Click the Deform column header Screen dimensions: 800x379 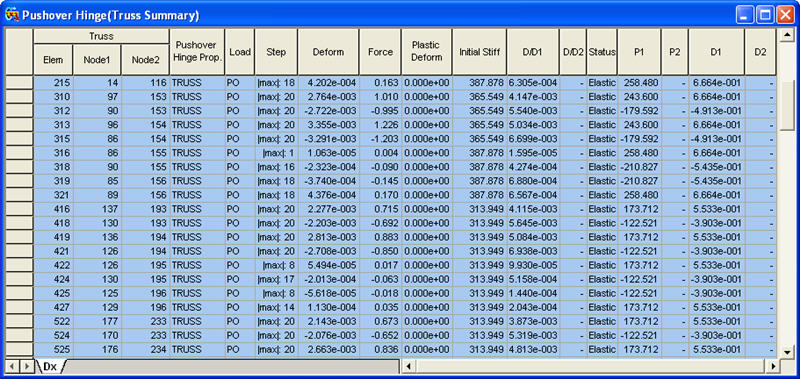tap(329, 52)
